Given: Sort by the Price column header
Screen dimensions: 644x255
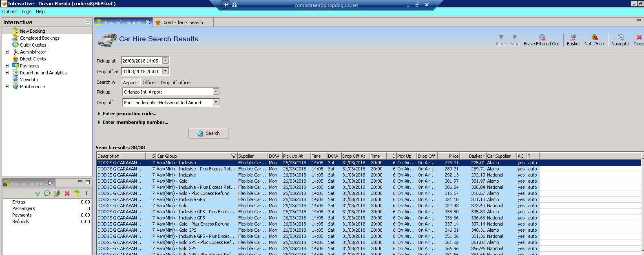Looking at the screenshot, I should pos(449,156).
